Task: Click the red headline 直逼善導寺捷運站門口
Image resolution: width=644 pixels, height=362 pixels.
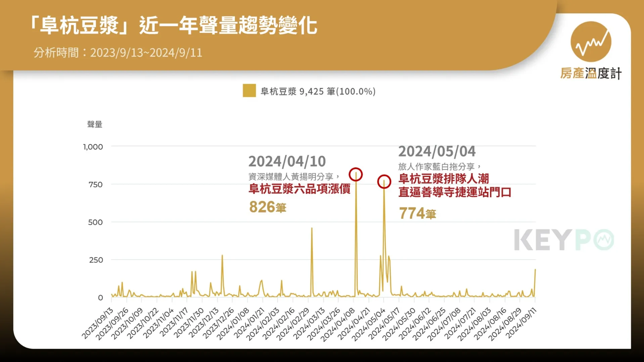Action: click(455, 192)
